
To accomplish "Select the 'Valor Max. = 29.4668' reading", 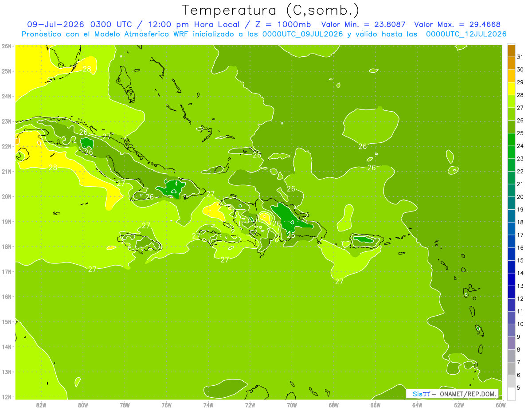I will tap(457, 24).
